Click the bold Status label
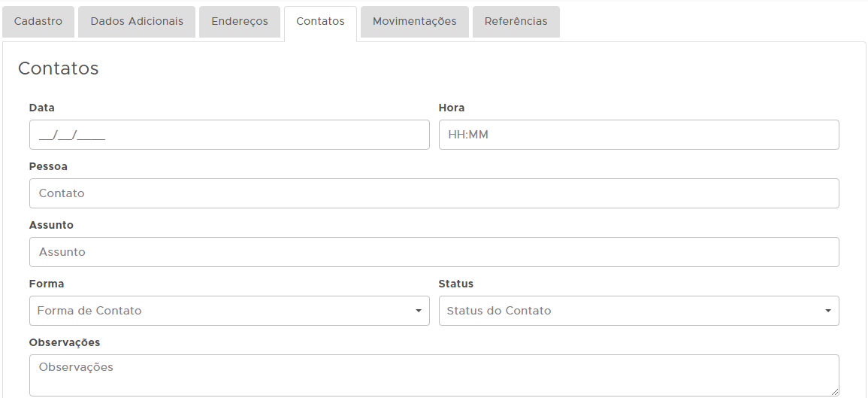This screenshot has width=868, height=398. 456,284
